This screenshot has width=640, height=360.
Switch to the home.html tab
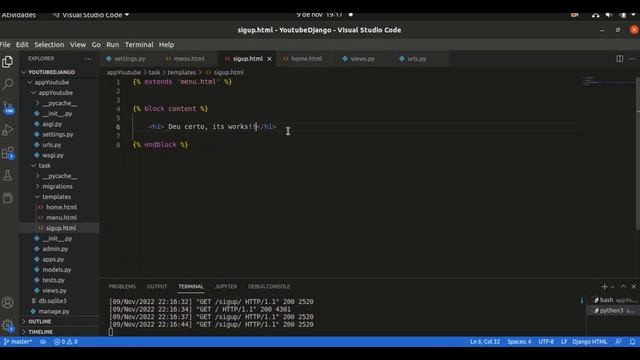pos(306,59)
